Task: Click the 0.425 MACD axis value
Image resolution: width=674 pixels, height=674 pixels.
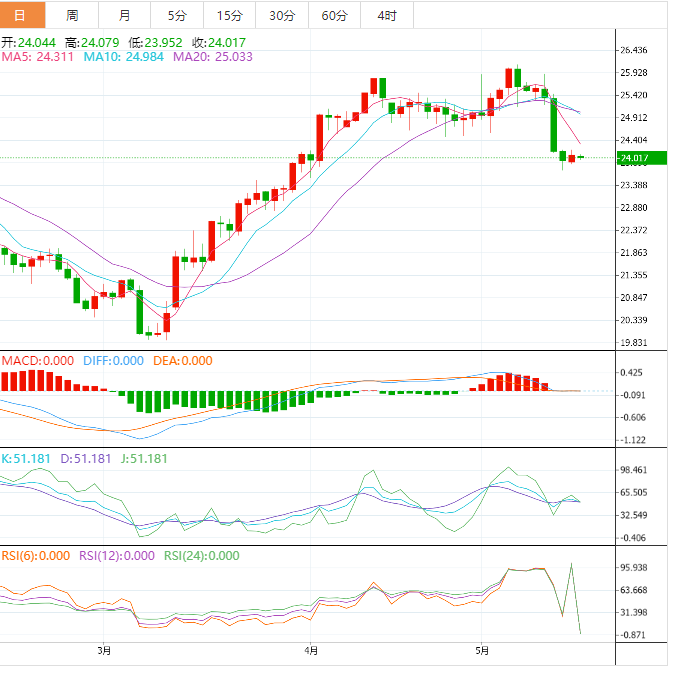Action: pyautogui.click(x=631, y=373)
